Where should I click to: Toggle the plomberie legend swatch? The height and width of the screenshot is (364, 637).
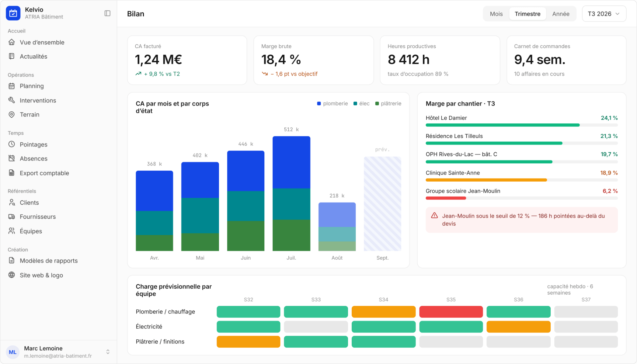(319, 104)
